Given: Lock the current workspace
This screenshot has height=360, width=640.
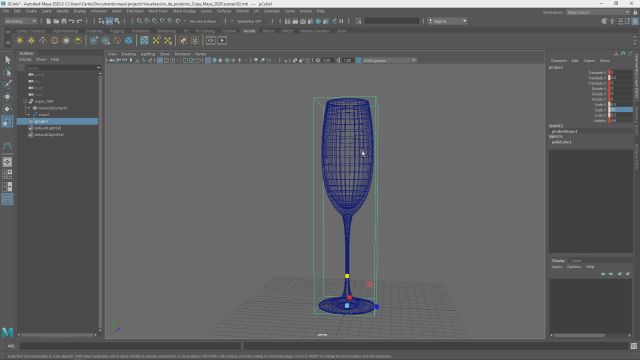Looking at the screenshot, I should [x=635, y=12].
